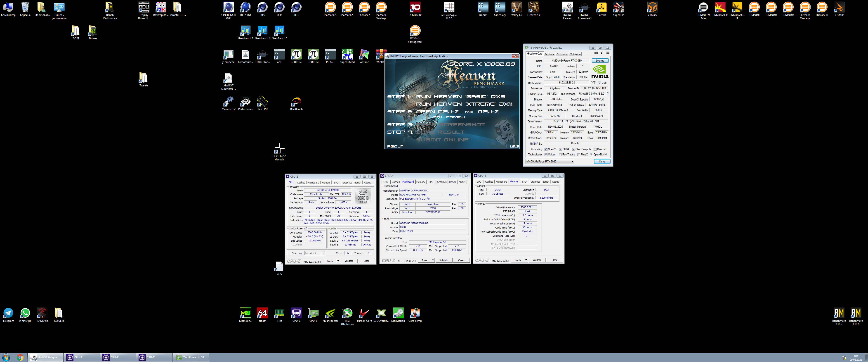Toggle the Ray Tracing checkbox in GPU-Z
The height and width of the screenshot is (362, 868).
pyautogui.click(x=560, y=155)
